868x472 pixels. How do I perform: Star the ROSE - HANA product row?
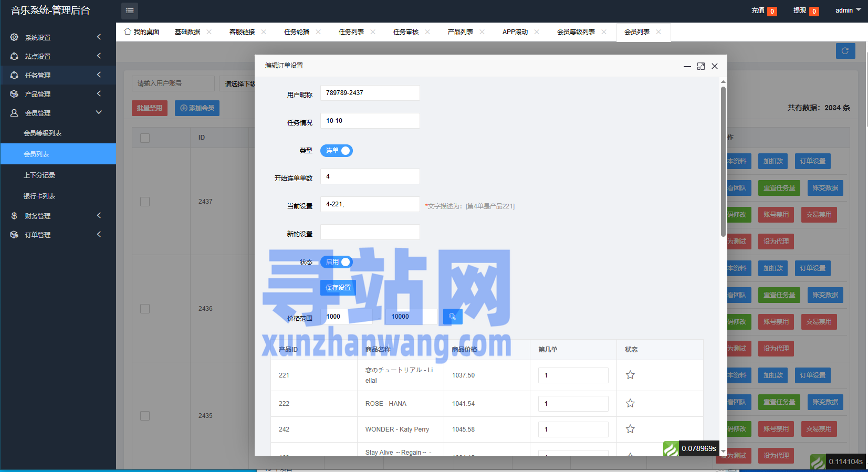(630, 403)
